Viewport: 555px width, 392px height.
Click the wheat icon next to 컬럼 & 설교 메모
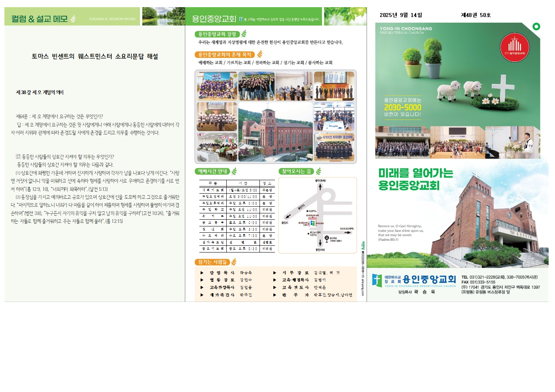(73, 19)
